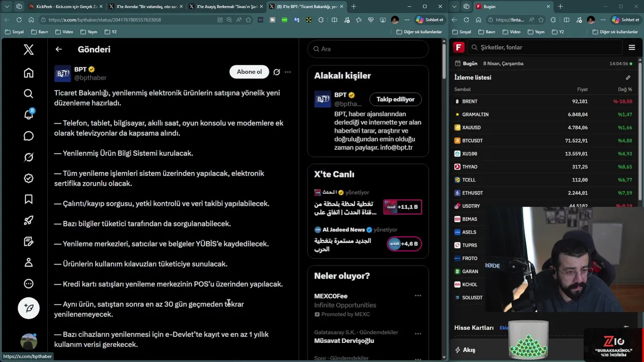Select GRAMALTIN row in watchlist
644x362 pixels.
[543, 114]
